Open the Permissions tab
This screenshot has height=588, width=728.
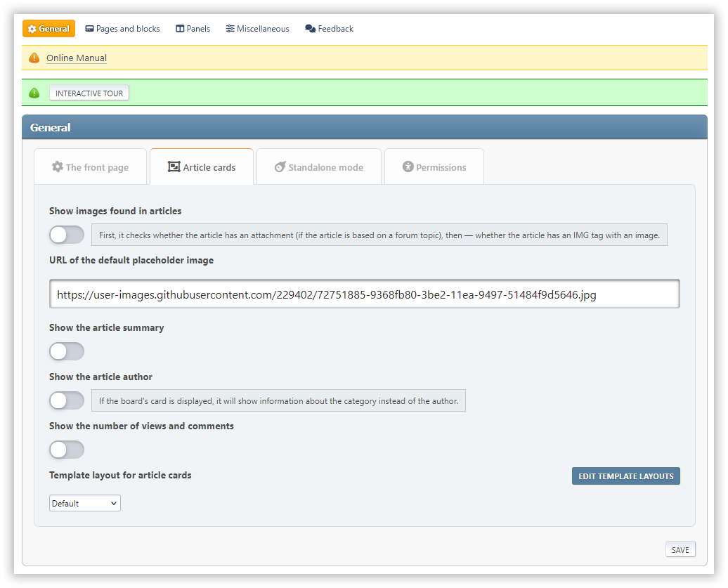(434, 166)
